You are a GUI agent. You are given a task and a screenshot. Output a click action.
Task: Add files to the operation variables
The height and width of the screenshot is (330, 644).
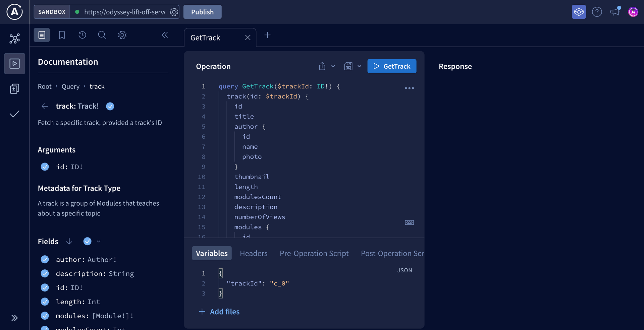(219, 312)
